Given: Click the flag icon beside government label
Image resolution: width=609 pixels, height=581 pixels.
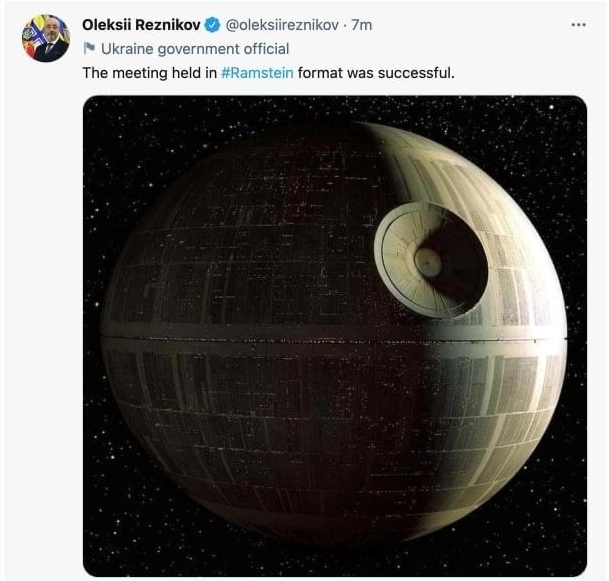Looking at the screenshot, I should (x=89, y=49).
